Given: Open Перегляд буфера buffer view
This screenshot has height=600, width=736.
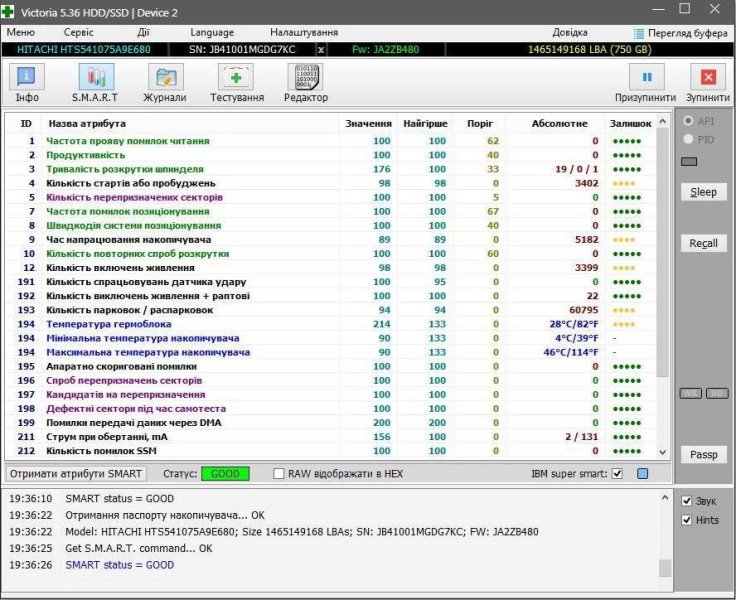Looking at the screenshot, I should click(x=680, y=33).
